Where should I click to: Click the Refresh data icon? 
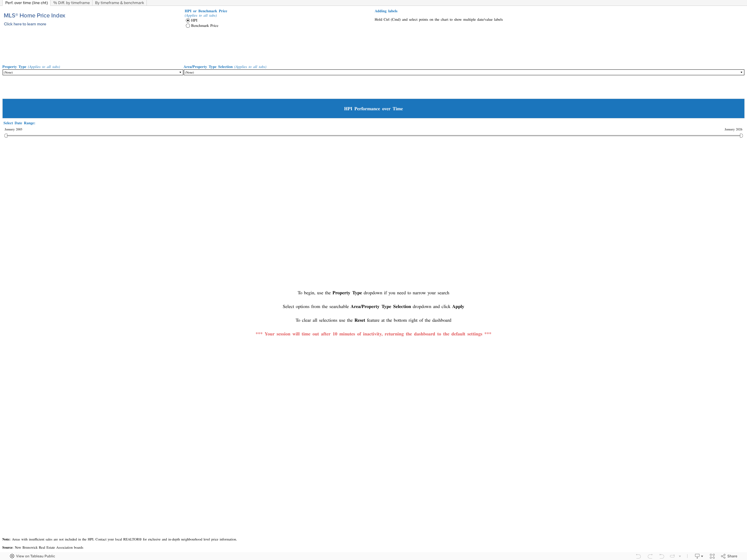click(x=672, y=556)
